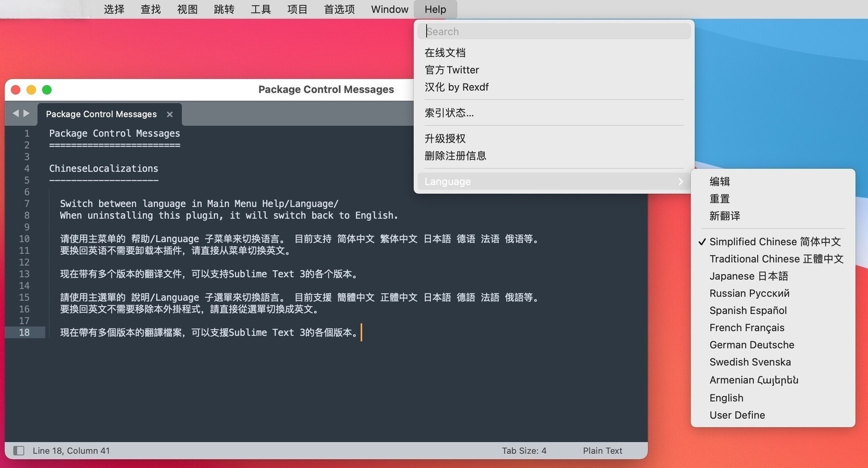
Task: Open the 首选项 menu
Action: coord(339,10)
